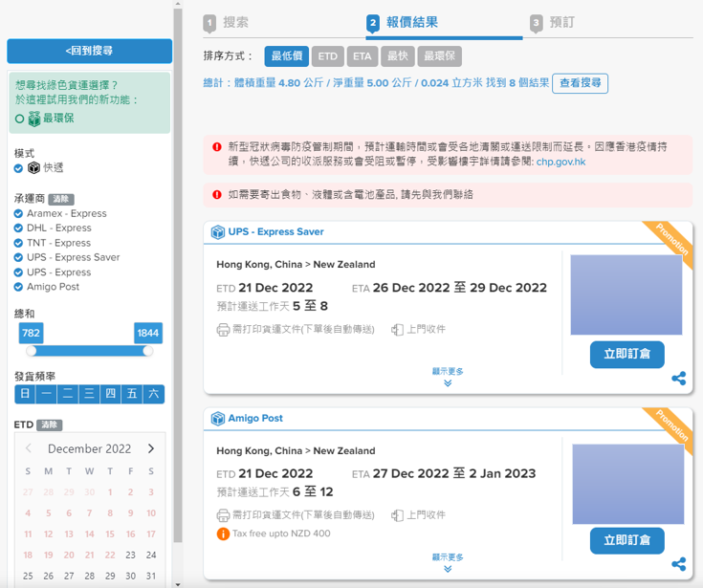Viewport: 703px width, 588px height.
Task: Click scrollbar up arrow in sidebar
Action: 178,4
